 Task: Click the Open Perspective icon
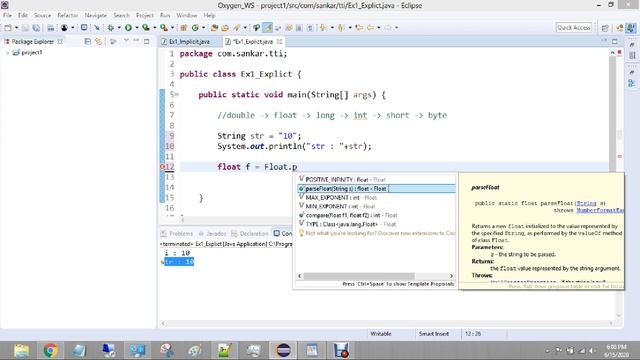tap(605, 28)
